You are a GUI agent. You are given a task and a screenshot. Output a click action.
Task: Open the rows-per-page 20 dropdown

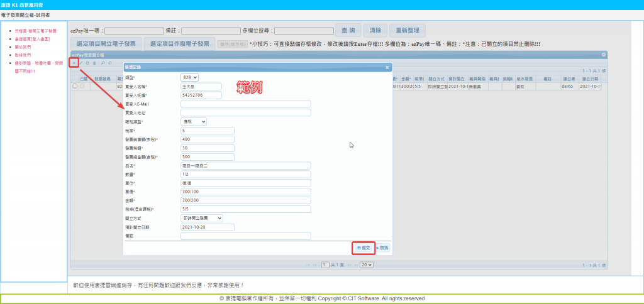click(x=367, y=265)
